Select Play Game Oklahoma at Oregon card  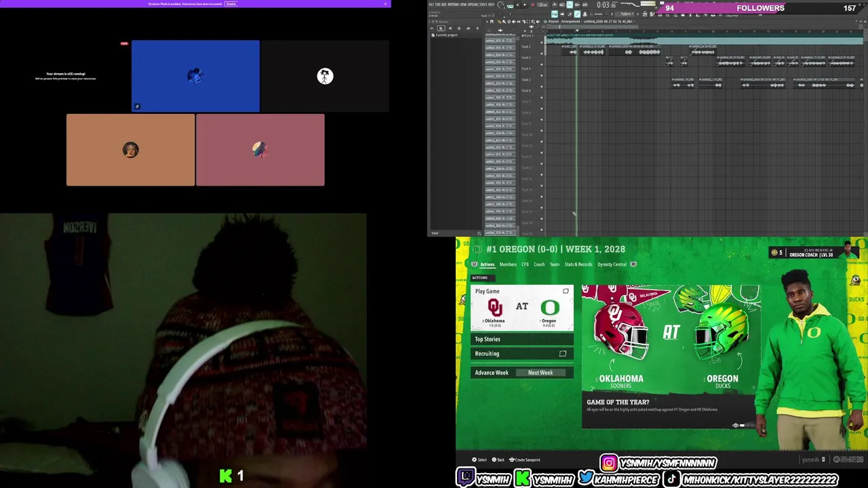pos(522,308)
